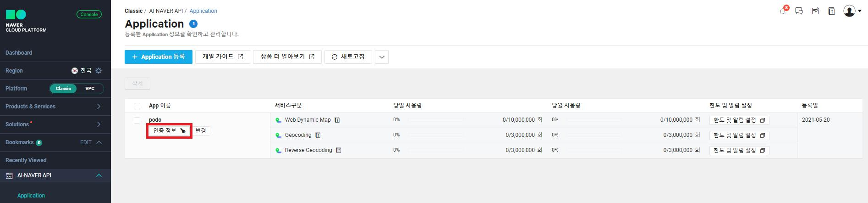Click the podo app name
868x203 pixels.
coord(155,120)
